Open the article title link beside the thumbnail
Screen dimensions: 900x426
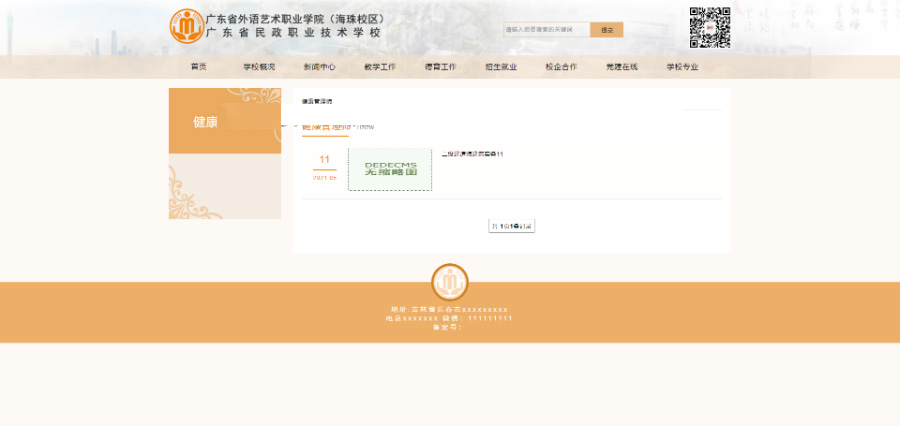coord(472,154)
